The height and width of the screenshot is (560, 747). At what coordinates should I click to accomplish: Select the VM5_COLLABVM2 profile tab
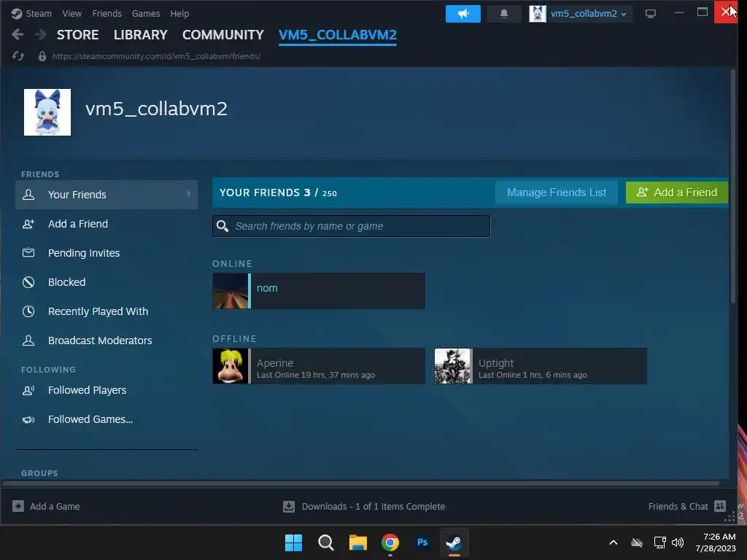click(x=337, y=35)
